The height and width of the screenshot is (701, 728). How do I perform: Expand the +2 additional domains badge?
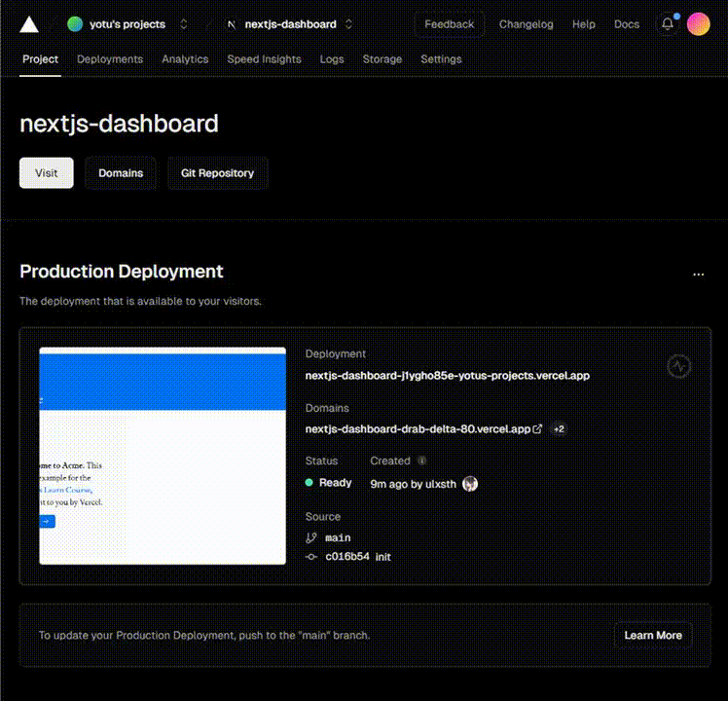pyautogui.click(x=559, y=428)
